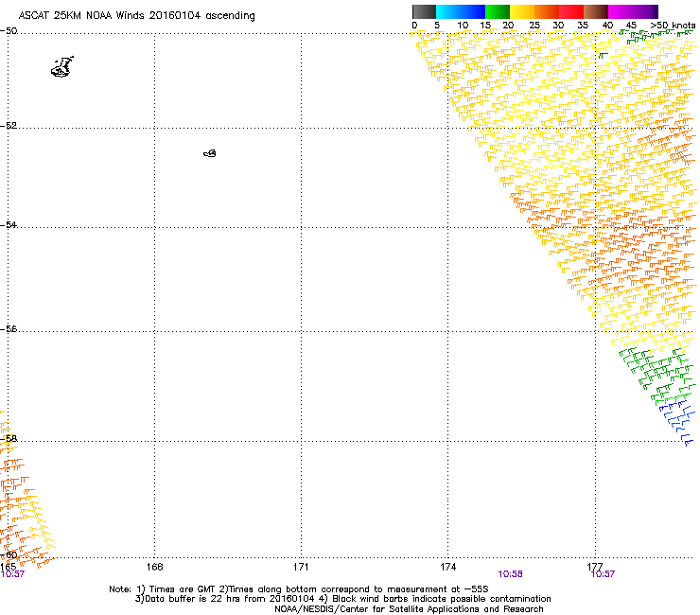This screenshot has height=615, width=700.
Task: Click the 171 longitude label
Action: [x=301, y=567]
